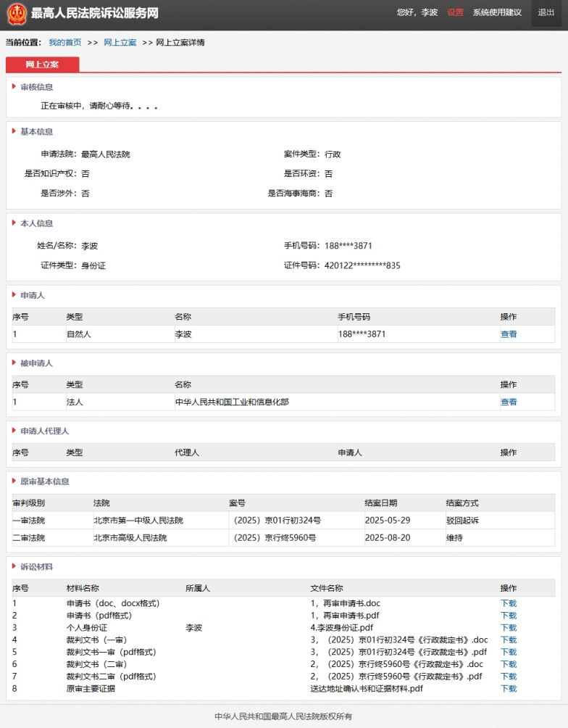
Task: Open the 网上立案 tab
Action: [42, 65]
